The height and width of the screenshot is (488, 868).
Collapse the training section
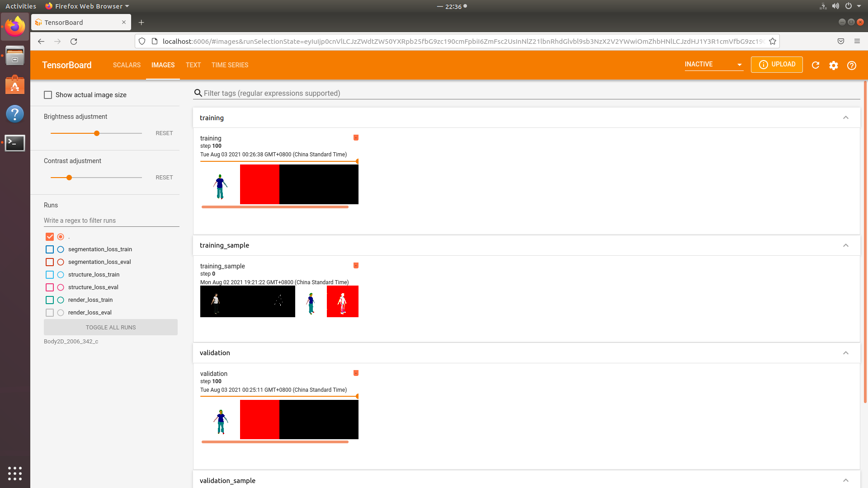(845, 117)
